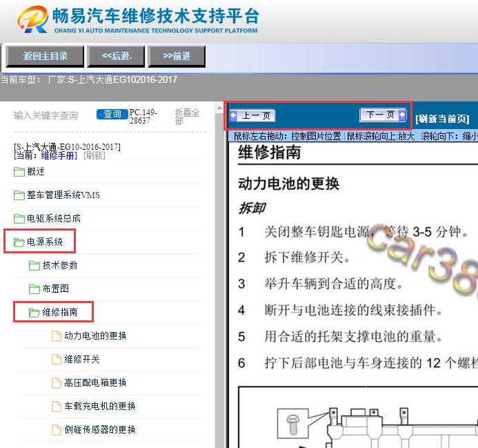Click the folder icon beside 布置图
This screenshot has width=478, height=448.
pos(34,289)
